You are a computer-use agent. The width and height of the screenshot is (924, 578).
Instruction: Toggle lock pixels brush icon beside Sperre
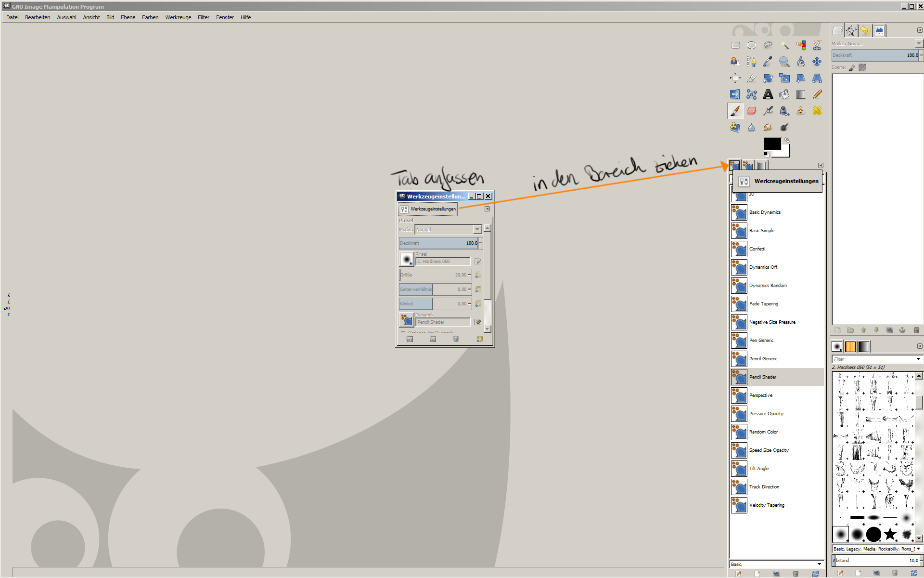[x=852, y=68]
